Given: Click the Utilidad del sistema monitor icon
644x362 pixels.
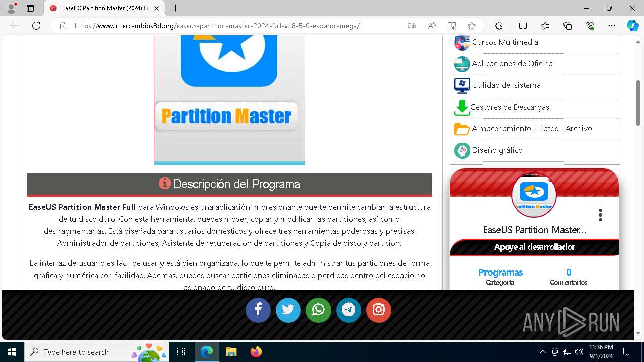Looking at the screenshot, I should point(462,85).
